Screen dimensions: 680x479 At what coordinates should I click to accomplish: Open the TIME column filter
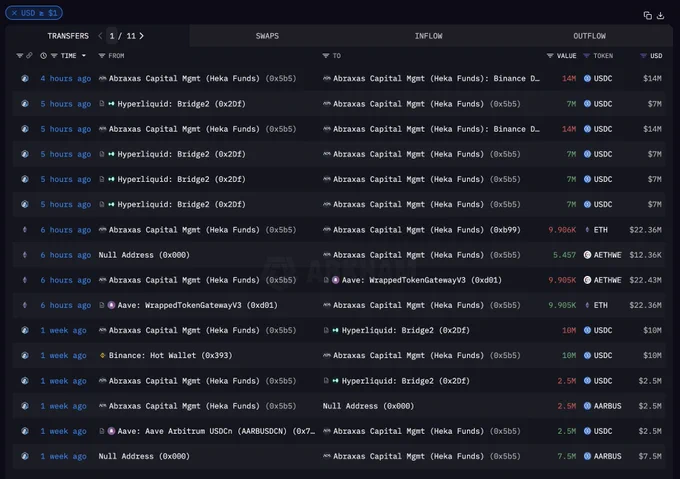(54, 55)
